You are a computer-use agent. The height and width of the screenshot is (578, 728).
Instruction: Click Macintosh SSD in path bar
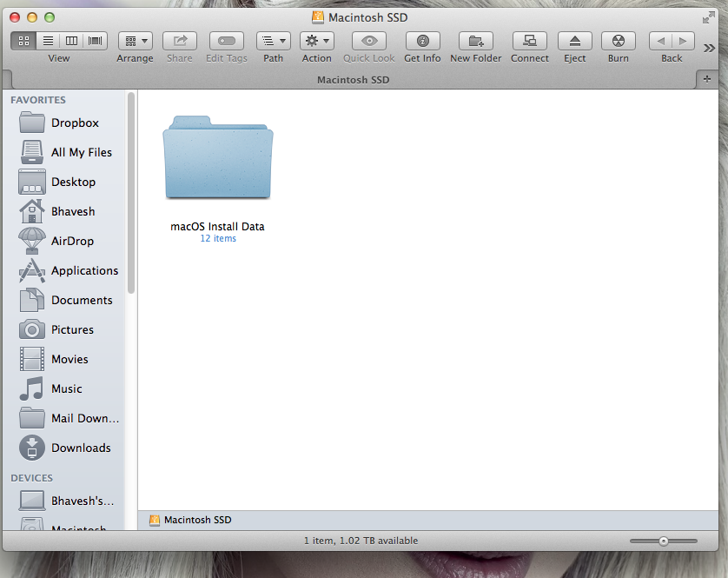(190, 520)
